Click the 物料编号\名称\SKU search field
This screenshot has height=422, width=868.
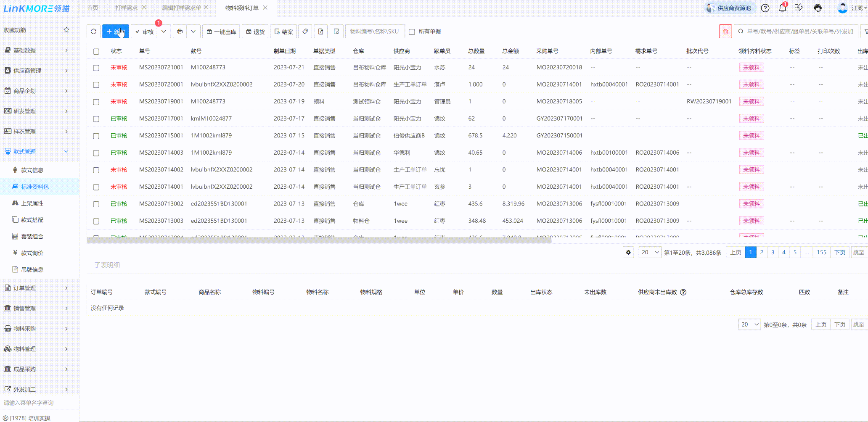pos(375,32)
